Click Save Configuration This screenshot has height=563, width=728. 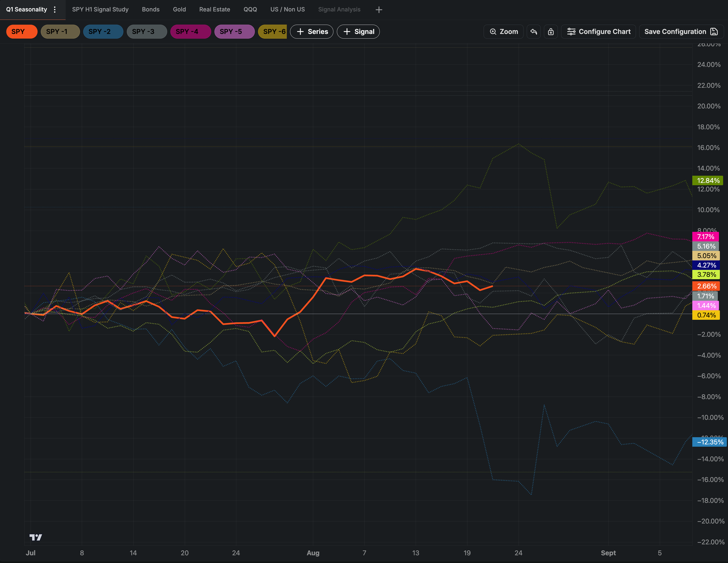(x=681, y=32)
